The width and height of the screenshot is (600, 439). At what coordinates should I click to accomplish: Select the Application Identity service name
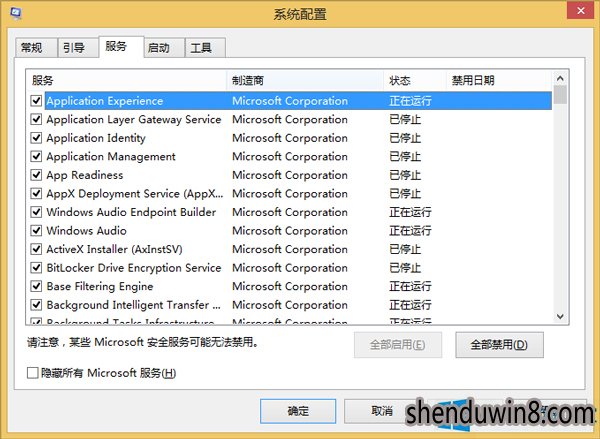(x=96, y=138)
